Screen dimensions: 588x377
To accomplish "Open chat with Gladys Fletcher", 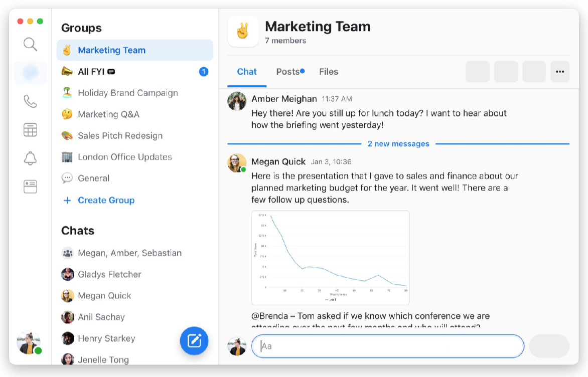I will click(109, 274).
